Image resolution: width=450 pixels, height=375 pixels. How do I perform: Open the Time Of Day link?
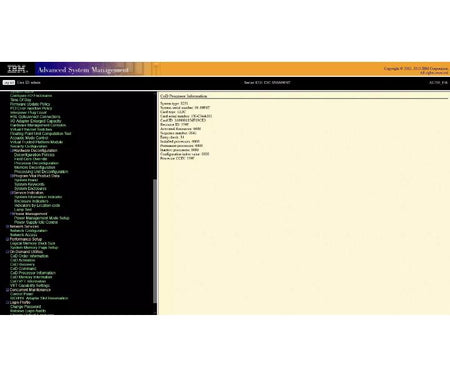(20, 100)
